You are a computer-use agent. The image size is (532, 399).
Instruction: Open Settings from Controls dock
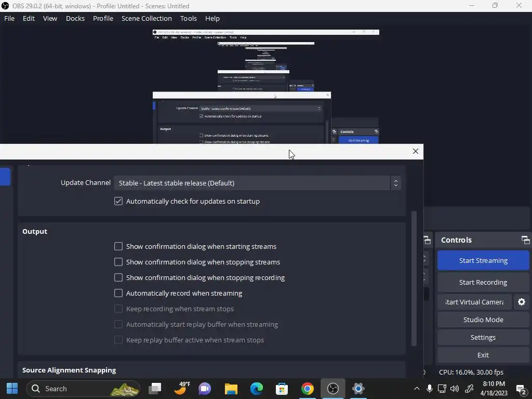[483, 337]
